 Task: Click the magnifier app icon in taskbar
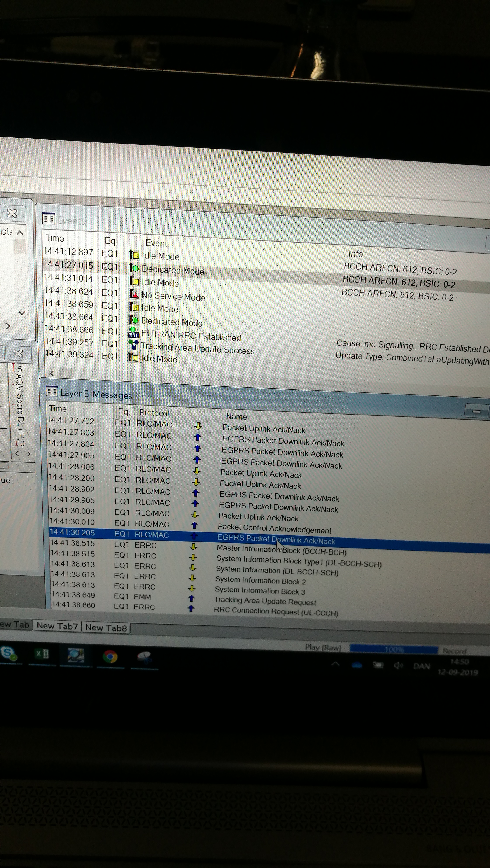pos(75,655)
